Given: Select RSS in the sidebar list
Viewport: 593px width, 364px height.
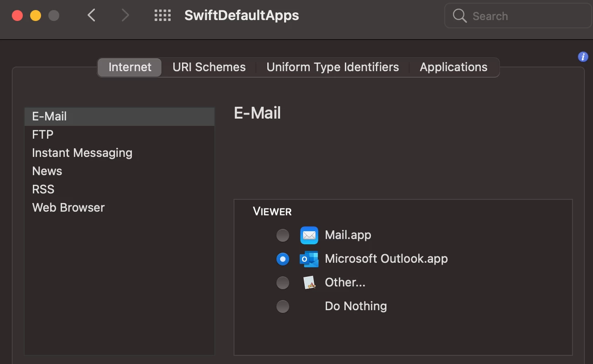Looking at the screenshot, I should 120,189.
